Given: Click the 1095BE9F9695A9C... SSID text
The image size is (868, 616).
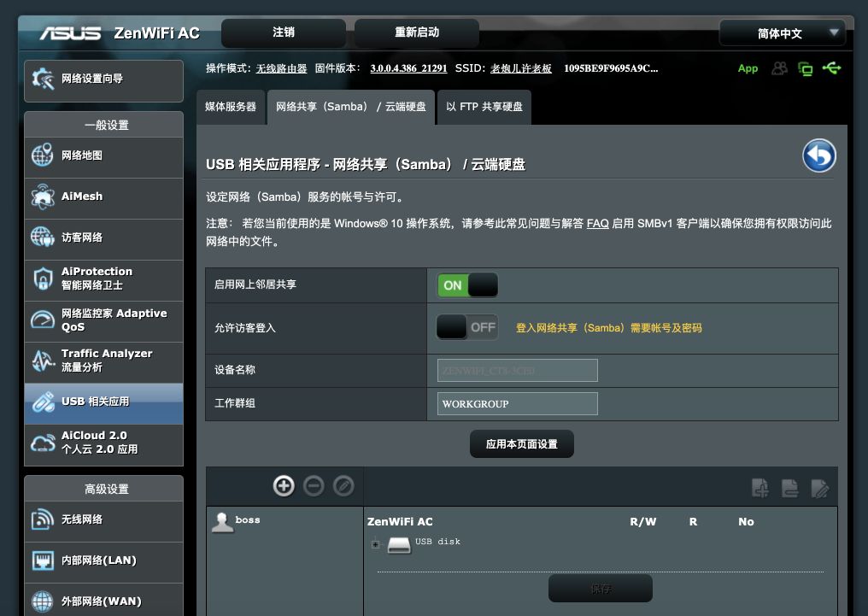Looking at the screenshot, I should (x=611, y=68).
